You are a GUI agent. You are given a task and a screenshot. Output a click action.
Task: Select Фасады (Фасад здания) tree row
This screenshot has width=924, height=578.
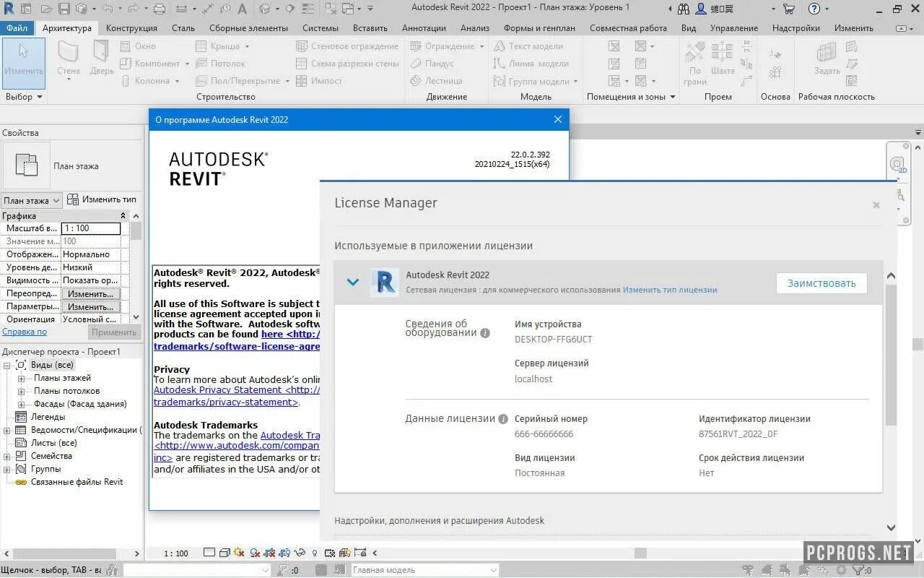[80, 404]
